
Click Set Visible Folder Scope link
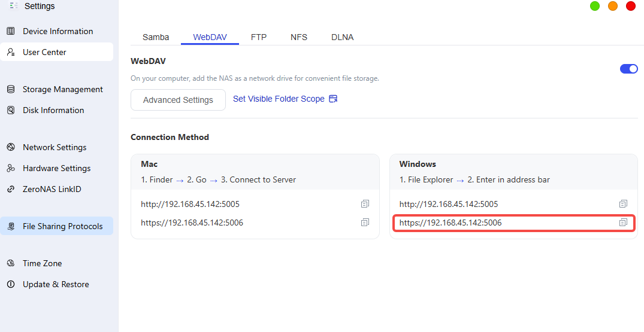coord(279,99)
